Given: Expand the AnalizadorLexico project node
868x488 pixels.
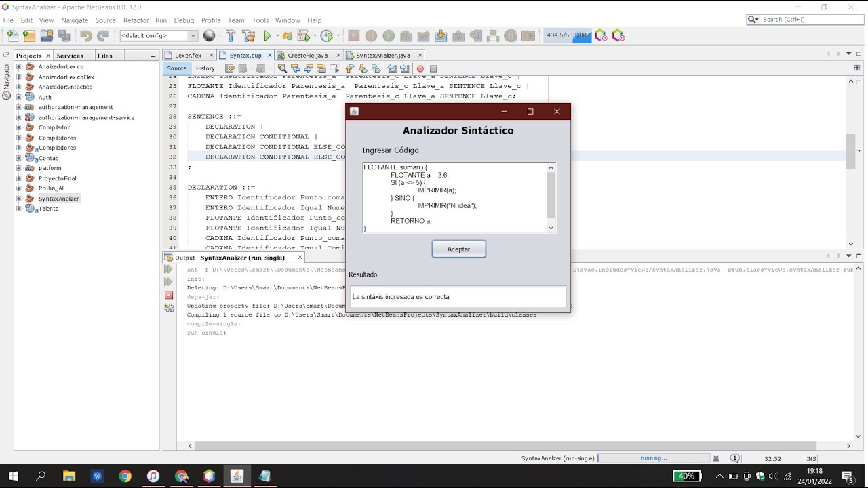Looking at the screenshot, I should click(19, 67).
